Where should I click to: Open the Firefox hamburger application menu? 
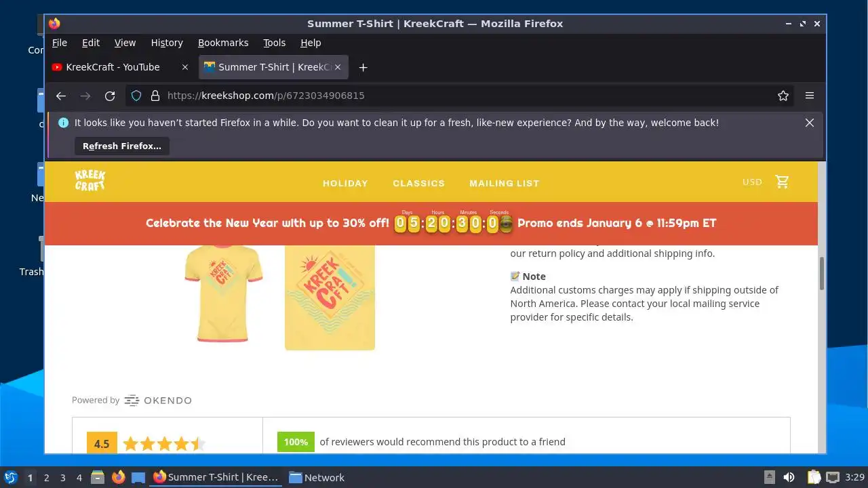(810, 96)
